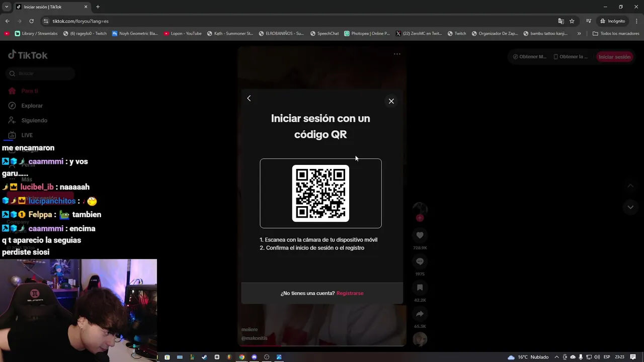
Task: Click the Iniciar sesión button in the header
Action: click(x=614, y=57)
